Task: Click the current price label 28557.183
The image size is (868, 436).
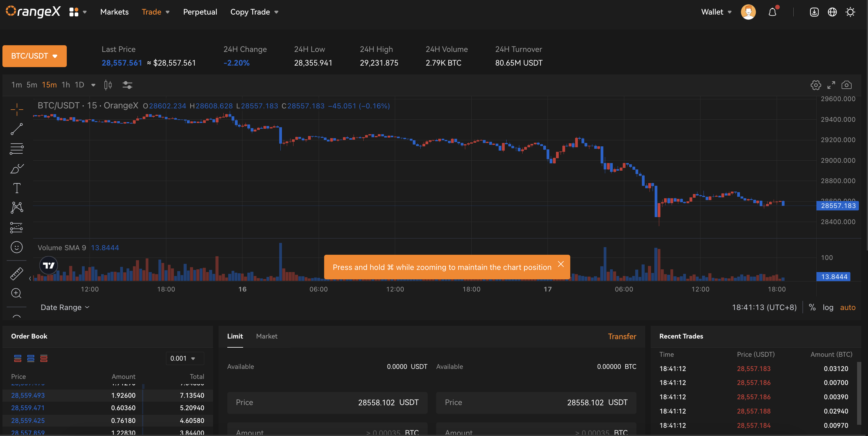Action: click(x=838, y=206)
